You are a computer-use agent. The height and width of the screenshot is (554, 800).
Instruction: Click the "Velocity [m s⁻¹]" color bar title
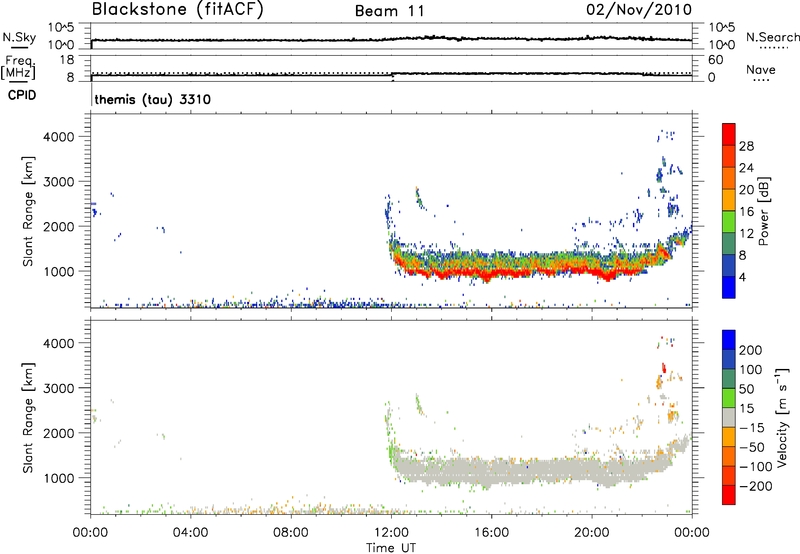(782, 417)
